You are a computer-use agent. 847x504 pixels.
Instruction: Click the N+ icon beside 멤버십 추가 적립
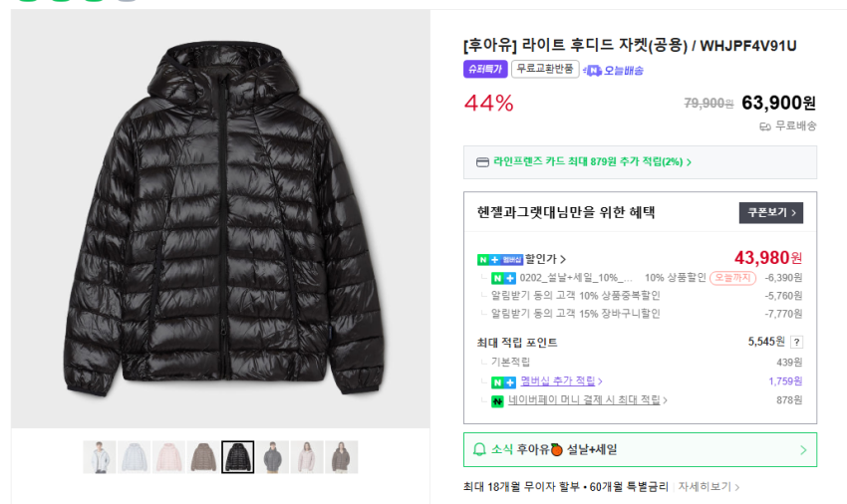pos(503,381)
